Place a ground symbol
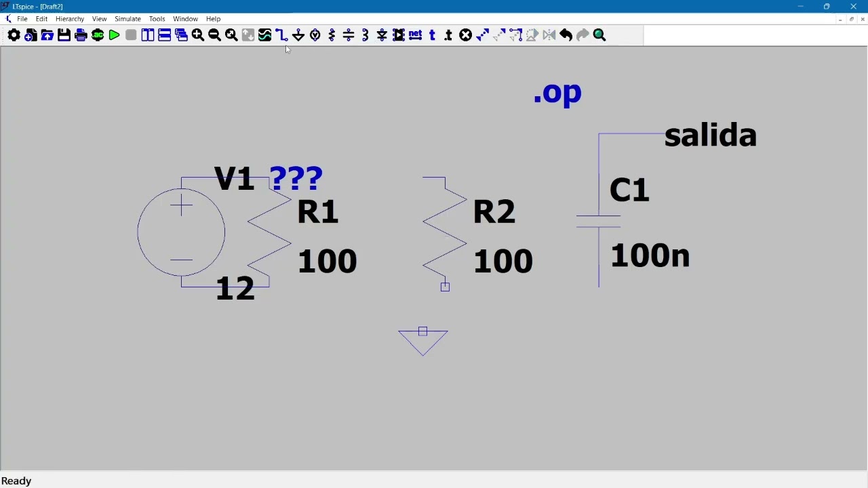This screenshot has width=868, height=488. 298,35
